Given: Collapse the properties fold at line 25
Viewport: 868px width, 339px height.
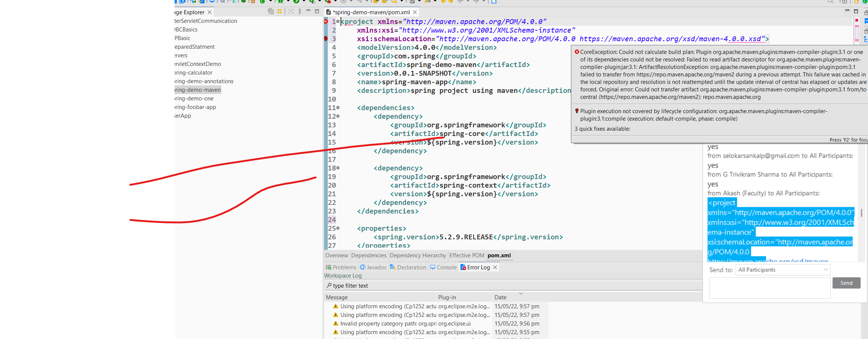Looking at the screenshot, I should pos(338,228).
